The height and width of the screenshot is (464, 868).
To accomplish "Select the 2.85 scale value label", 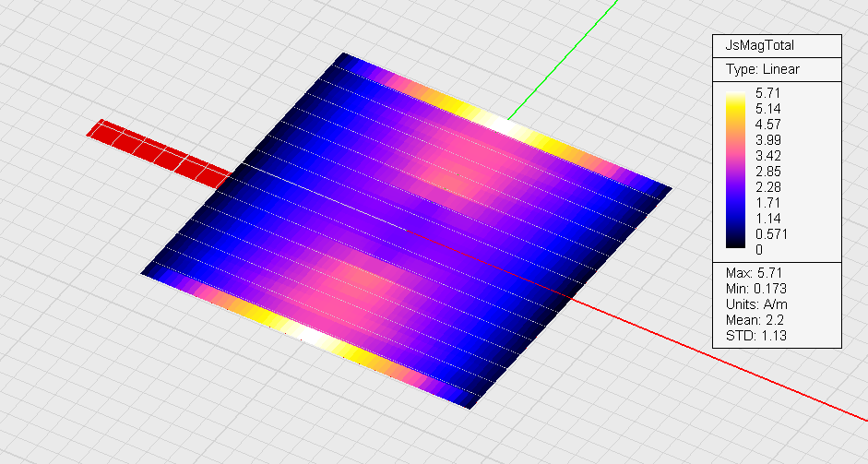I will coord(768,171).
